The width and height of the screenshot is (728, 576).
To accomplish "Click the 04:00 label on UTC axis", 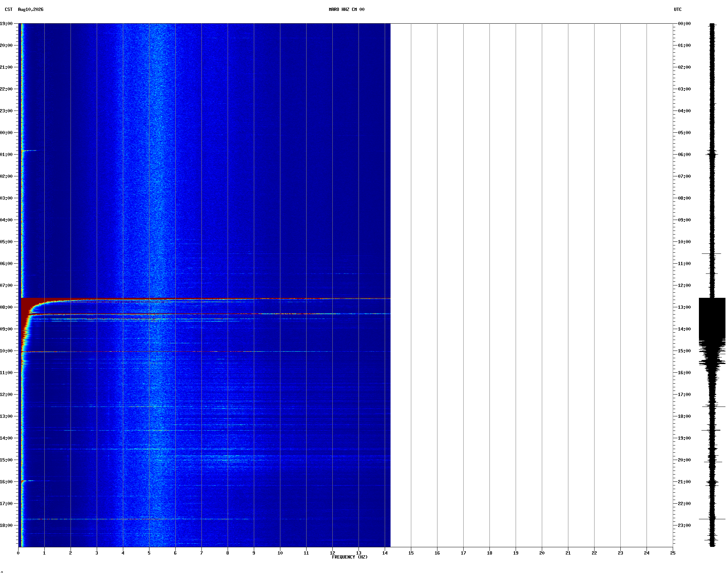I will coord(684,111).
